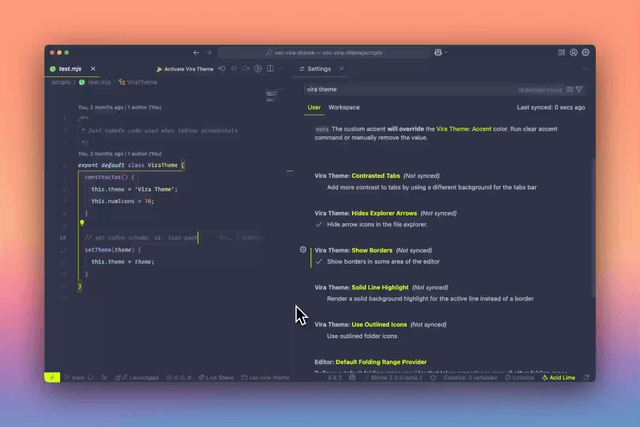The height and width of the screenshot is (427, 640).
Task: Open remote window indicator in status bar
Action: click(x=52, y=378)
